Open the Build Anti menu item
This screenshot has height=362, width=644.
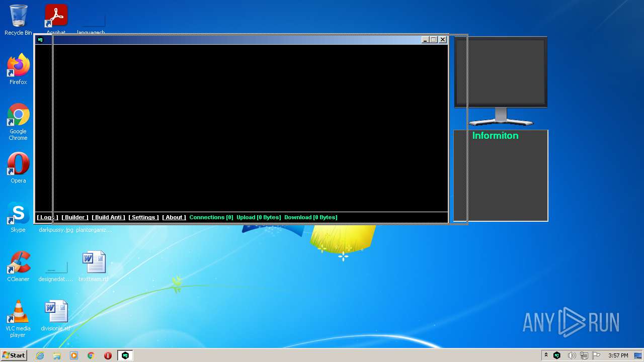coord(108,217)
